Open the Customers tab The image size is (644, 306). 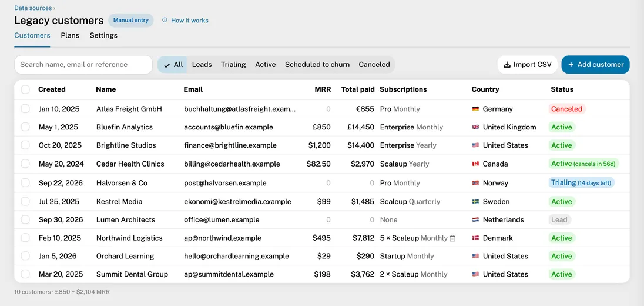coord(32,35)
